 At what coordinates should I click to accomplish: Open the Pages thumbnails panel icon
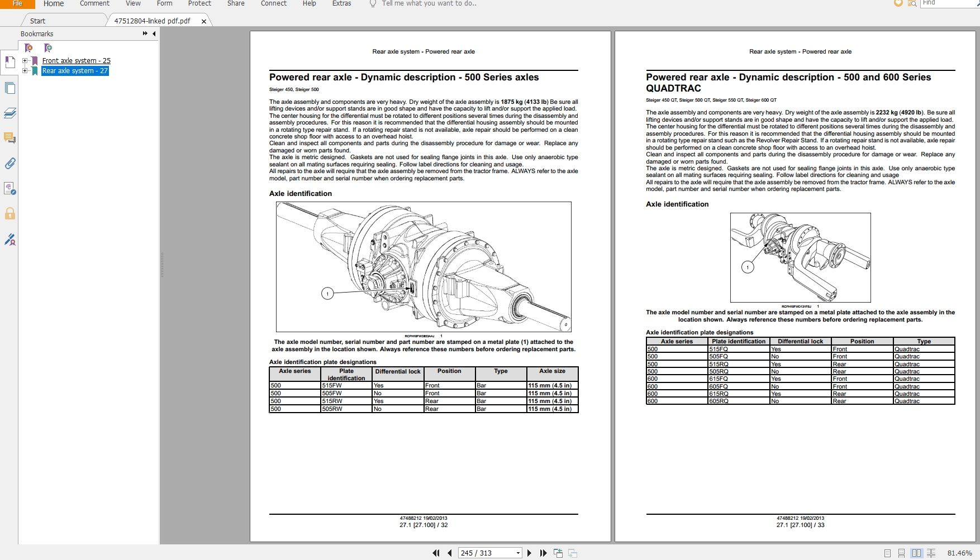9,88
